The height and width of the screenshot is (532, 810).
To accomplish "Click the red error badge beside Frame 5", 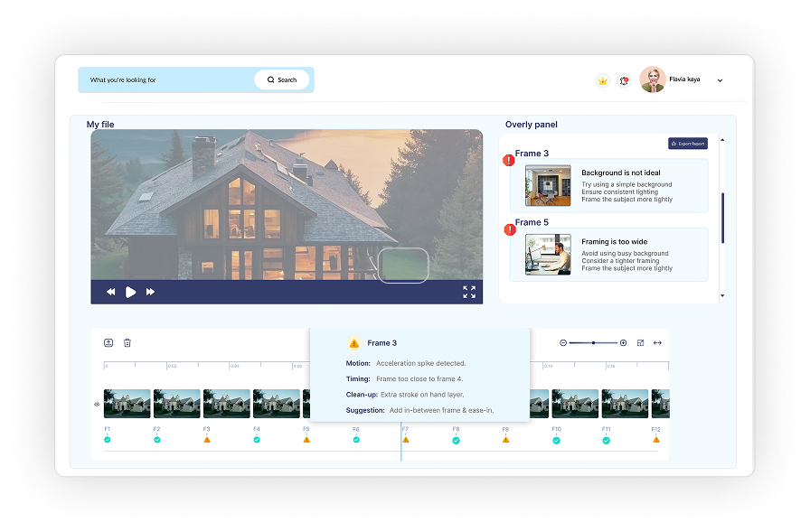I will tap(509, 229).
